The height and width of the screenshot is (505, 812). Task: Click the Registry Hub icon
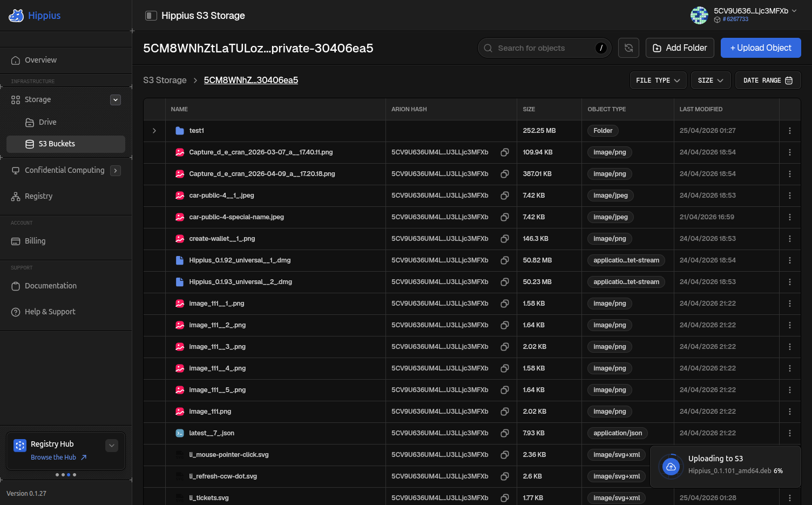(x=20, y=446)
